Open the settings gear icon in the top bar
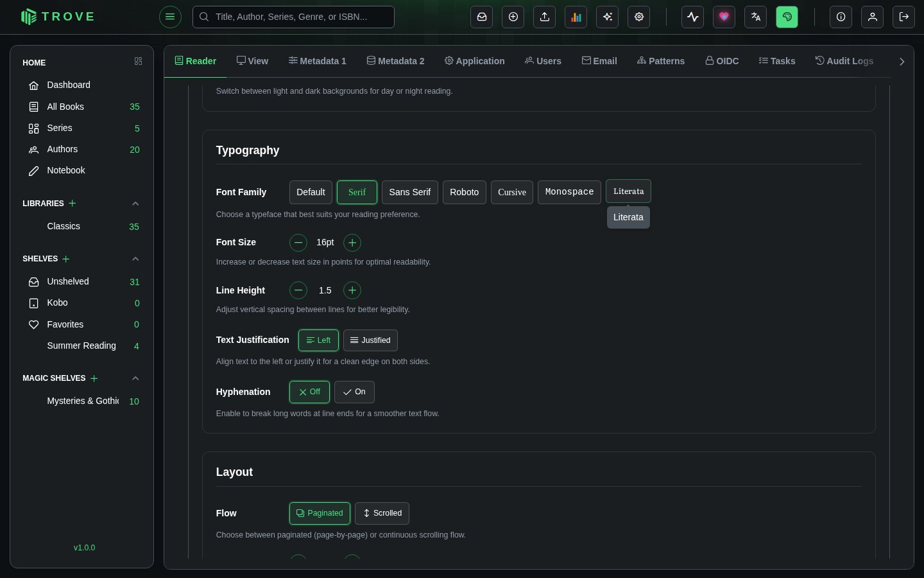The image size is (924, 578). tap(639, 17)
